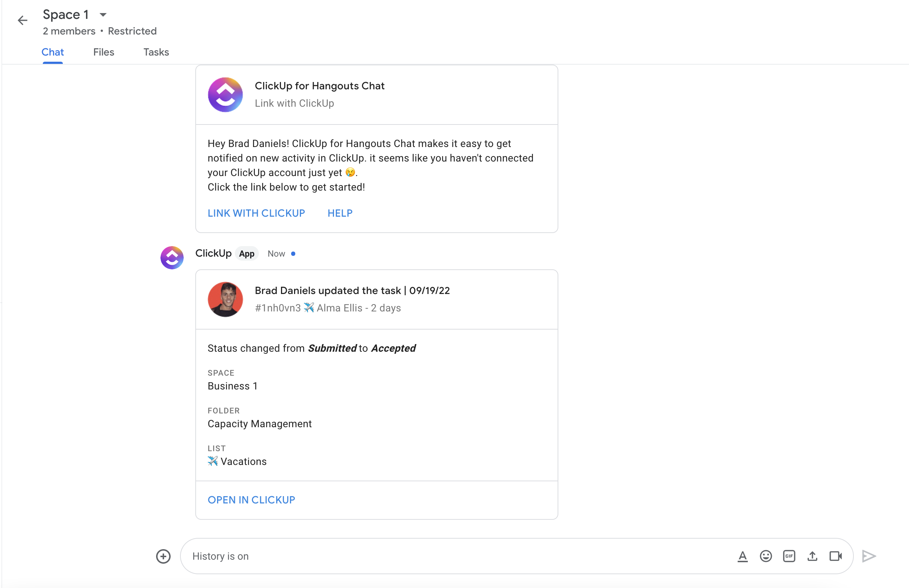This screenshot has height=588, width=909.
Task: Switch to the Tasks tab
Action: pos(156,52)
